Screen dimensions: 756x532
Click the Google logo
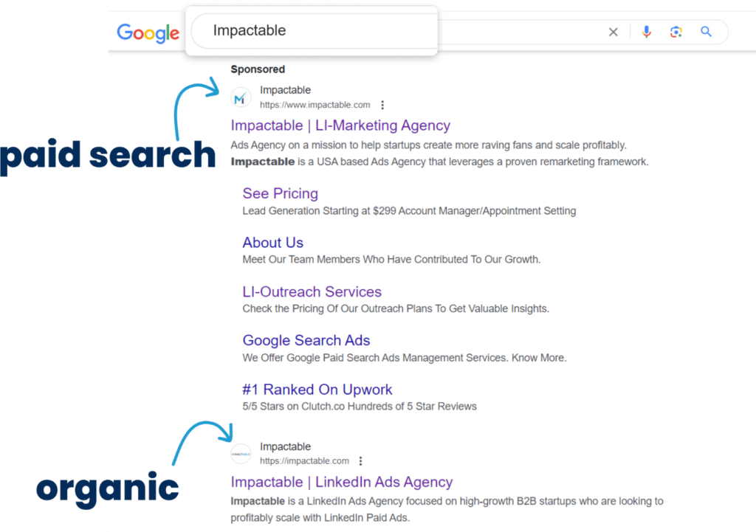148,32
